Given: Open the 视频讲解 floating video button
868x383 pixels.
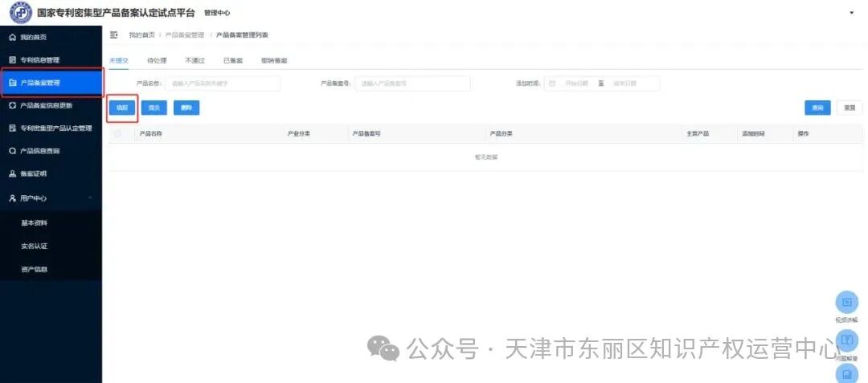Looking at the screenshot, I should pyautogui.click(x=846, y=302).
